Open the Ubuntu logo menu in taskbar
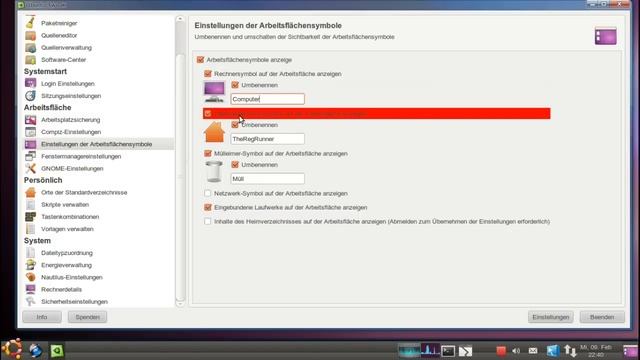Viewport: 640px width, 360px height. (x=11, y=349)
